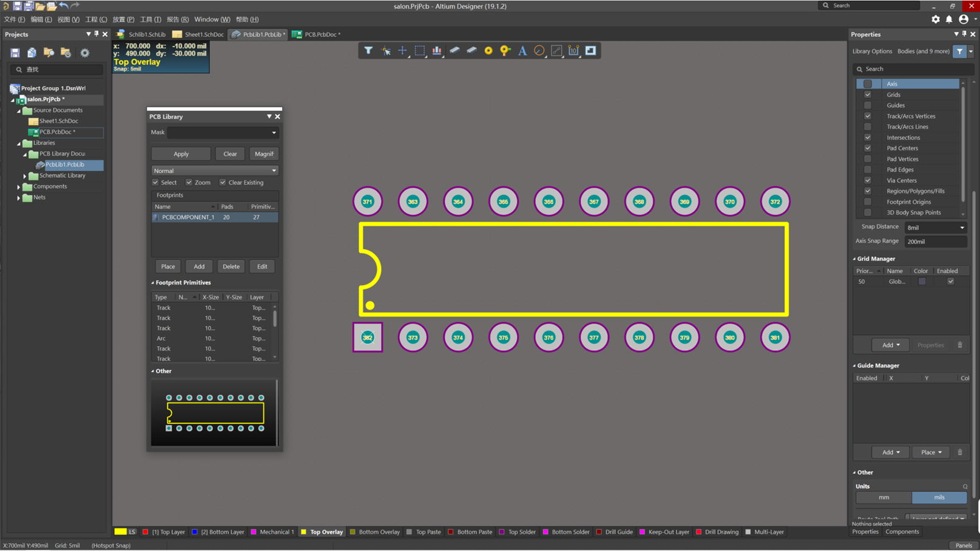Open the Window (W) menu
Viewport: 980px width, 551px height.
212,19
